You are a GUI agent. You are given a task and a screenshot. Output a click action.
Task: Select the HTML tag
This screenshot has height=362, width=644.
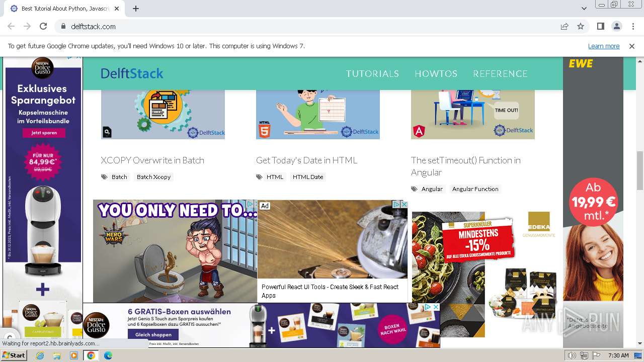(x=275, y=177)
